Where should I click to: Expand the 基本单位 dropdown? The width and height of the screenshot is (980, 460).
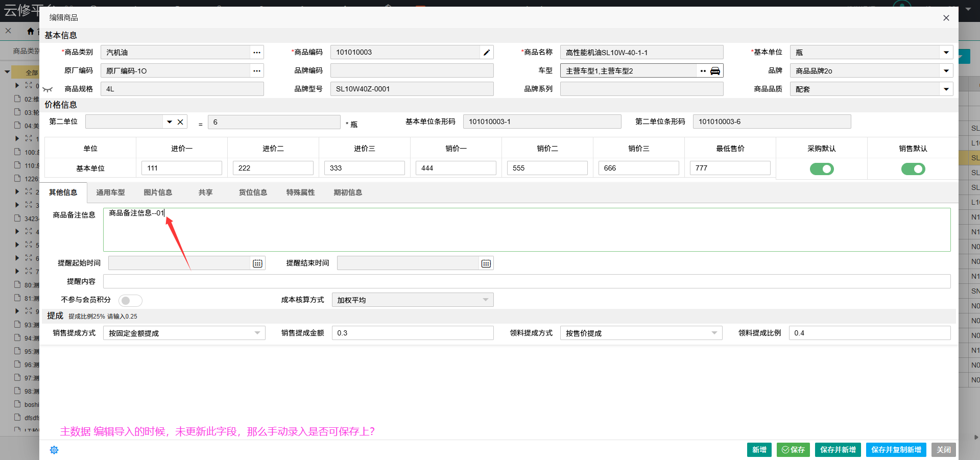946,53
